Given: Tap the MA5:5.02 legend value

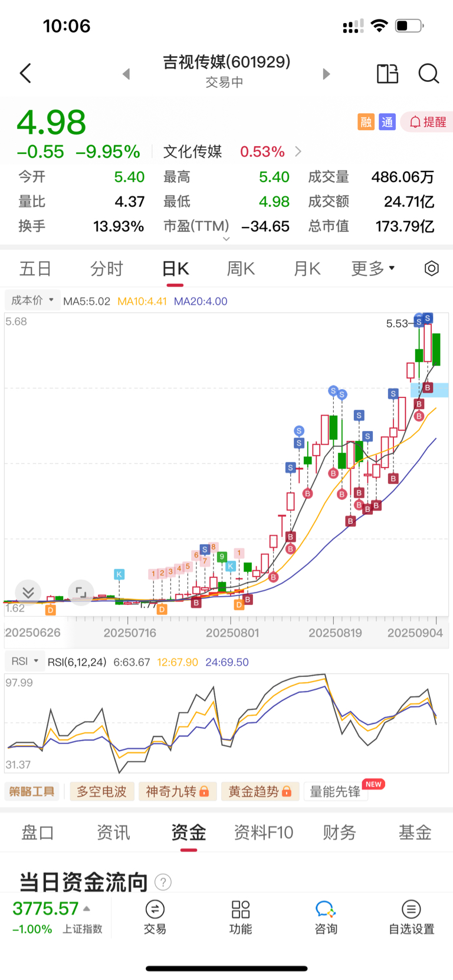Looking at the screenshot, I should 87,301.
